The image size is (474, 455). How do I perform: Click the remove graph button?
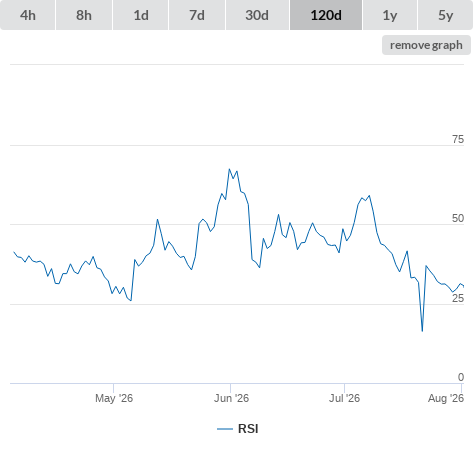[426, 45]
